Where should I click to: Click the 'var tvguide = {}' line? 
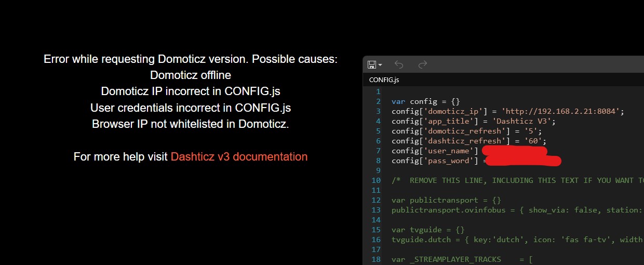[428, 230]
